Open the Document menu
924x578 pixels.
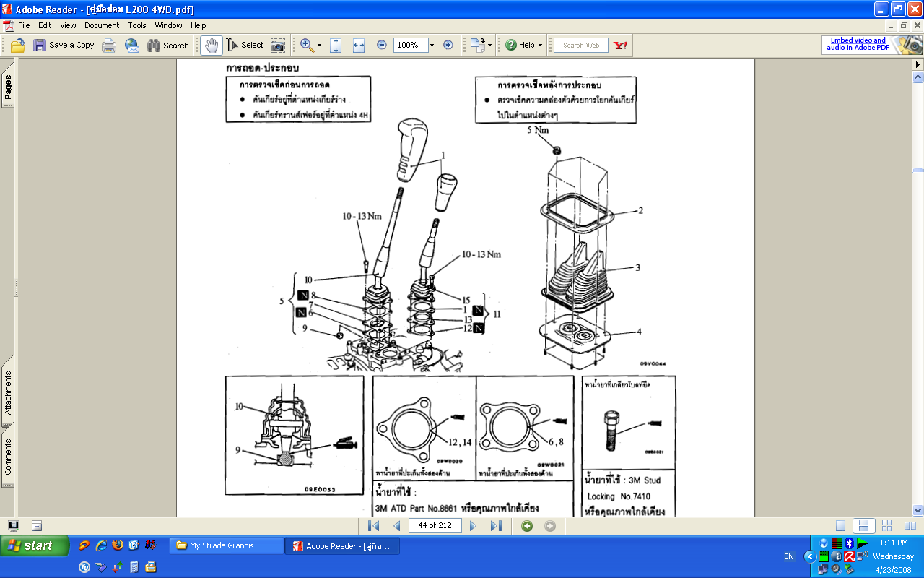102,25
